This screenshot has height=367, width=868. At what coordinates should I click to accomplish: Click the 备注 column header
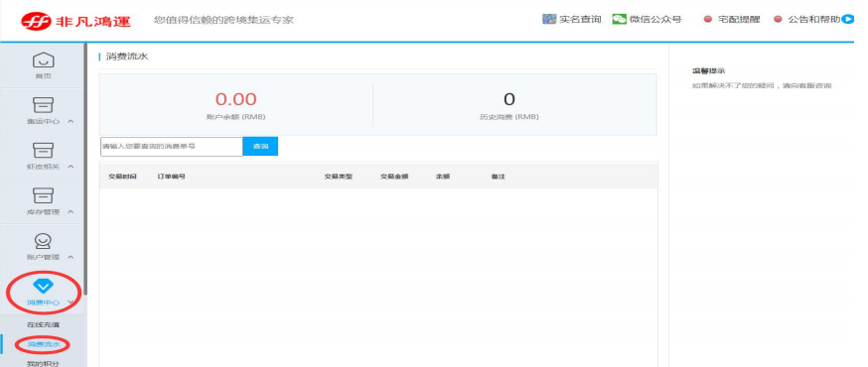click(499, 177)
